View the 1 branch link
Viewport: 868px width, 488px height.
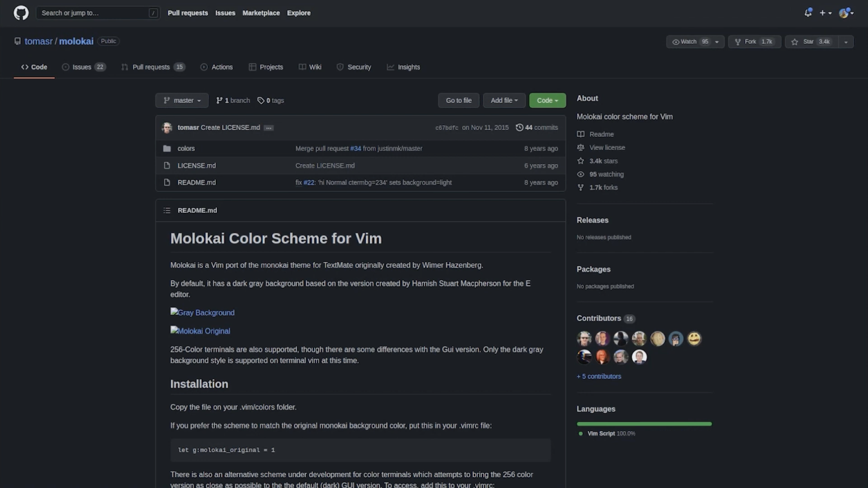click(x=233, y=100)
